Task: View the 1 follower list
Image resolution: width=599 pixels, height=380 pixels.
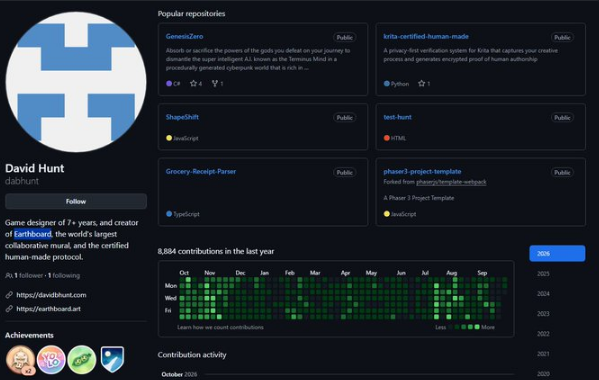Action: 29,275
